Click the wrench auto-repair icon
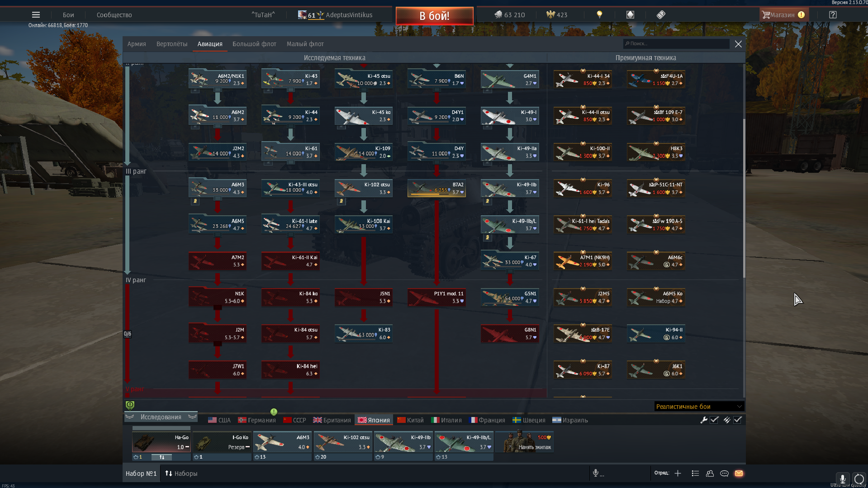This screenshot has height=488, width=868. click(x=704, y=420)
